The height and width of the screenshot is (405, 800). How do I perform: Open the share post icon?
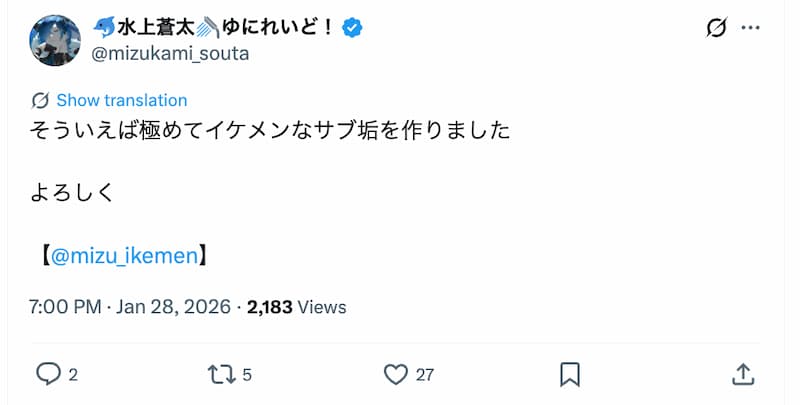pos(743,374)
